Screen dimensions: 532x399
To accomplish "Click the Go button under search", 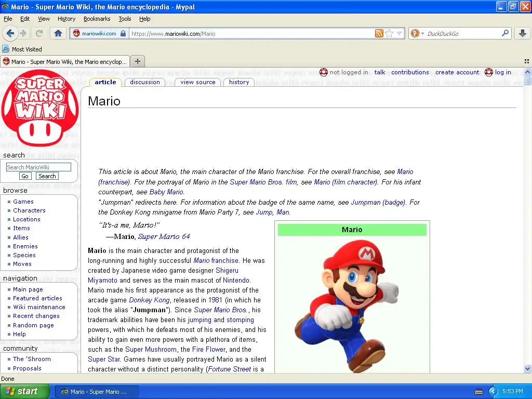I will point(25,176).
